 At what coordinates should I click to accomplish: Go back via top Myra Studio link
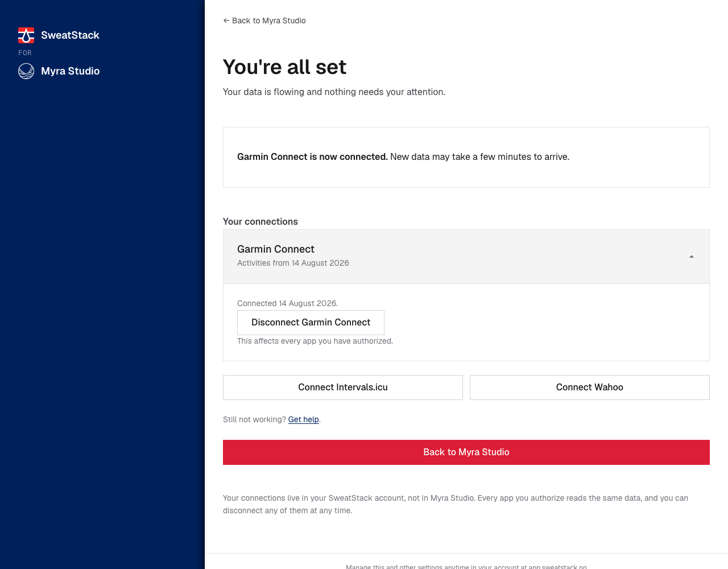(264, 20)
